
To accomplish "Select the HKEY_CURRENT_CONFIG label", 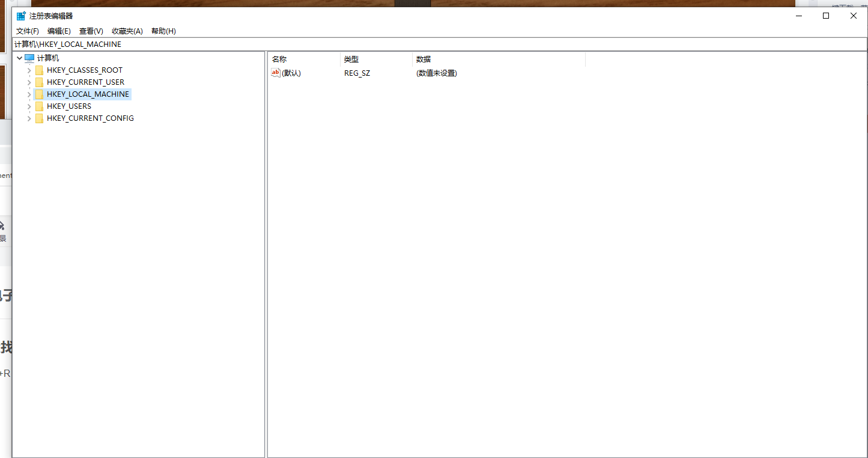I will tap(90, 118).
